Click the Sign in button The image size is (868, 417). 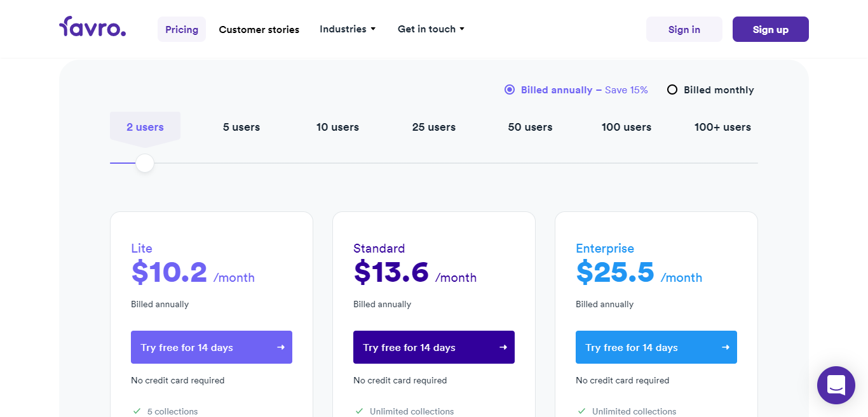click(x=684, y=29)
